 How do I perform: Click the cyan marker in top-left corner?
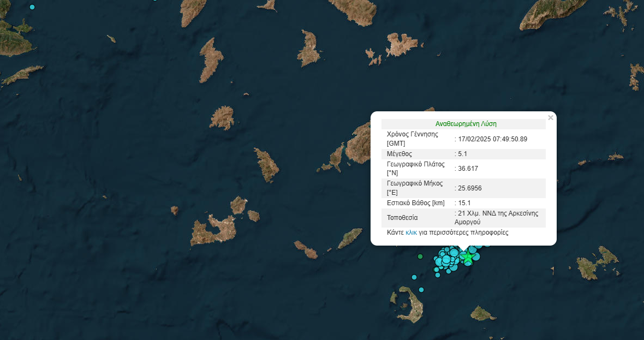[32, 7]
